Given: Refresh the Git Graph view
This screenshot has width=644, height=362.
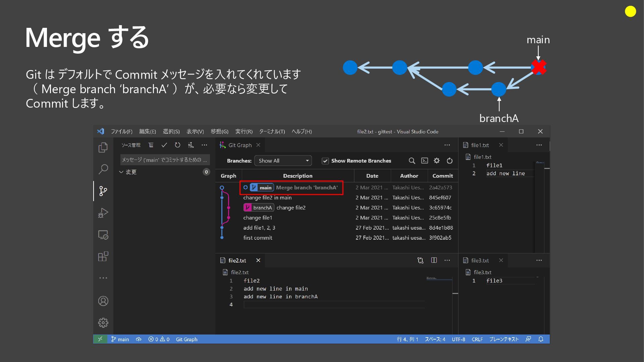Looking at the screenshot, I should (x=449, y=161).
